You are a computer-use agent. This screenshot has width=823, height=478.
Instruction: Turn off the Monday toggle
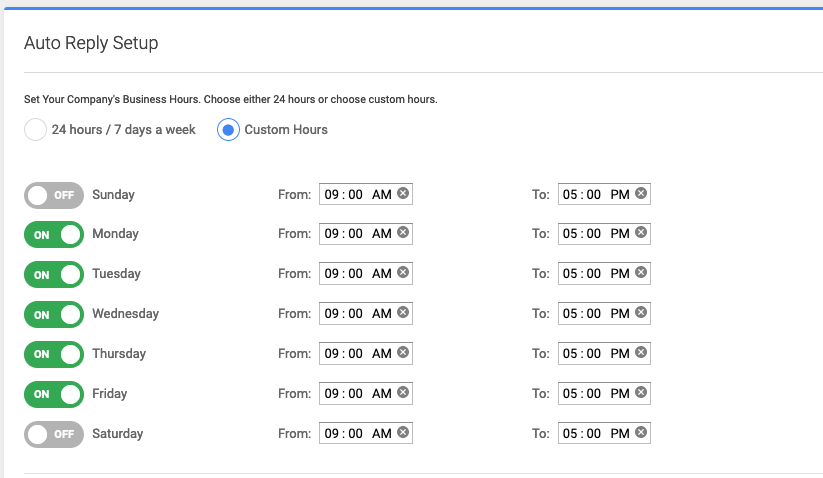tap(54, 235)
